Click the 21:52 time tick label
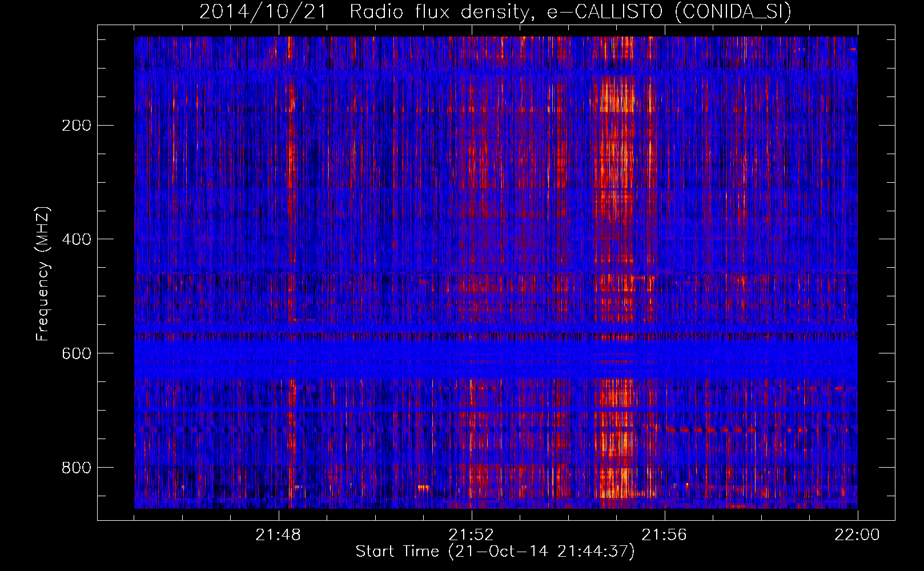The width and height of the screenshot is (924, 571). 471,535
